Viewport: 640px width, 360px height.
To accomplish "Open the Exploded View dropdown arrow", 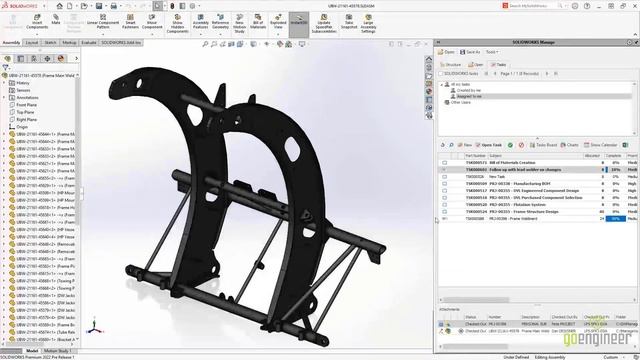I will (278, 34).
